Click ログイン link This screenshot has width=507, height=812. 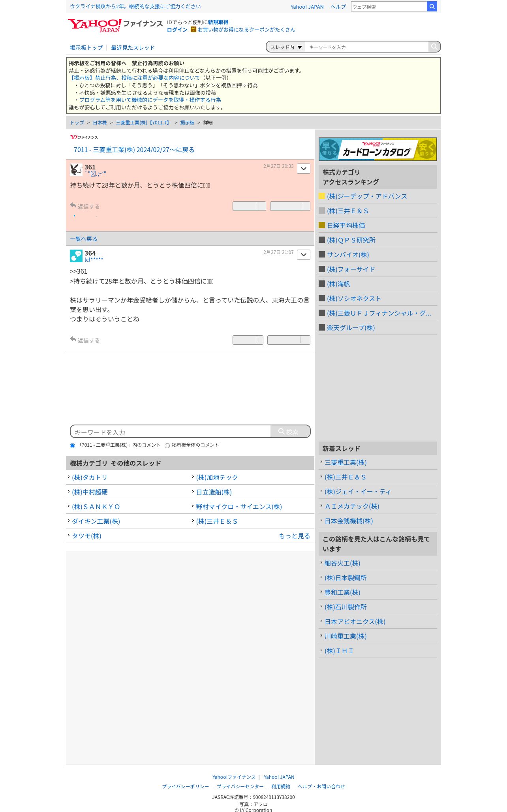click(x=177, y=30)
